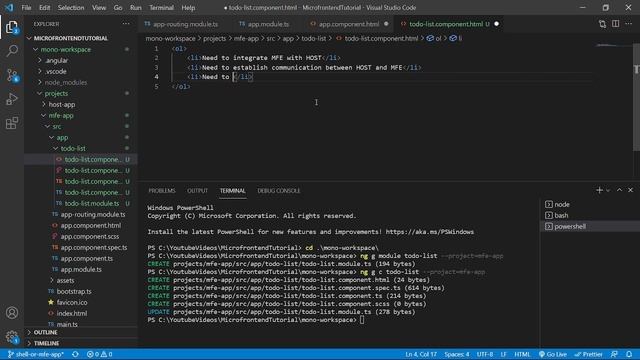640x360 pixels.
Task: Select the node terminal instance
Action: [590, 204]
